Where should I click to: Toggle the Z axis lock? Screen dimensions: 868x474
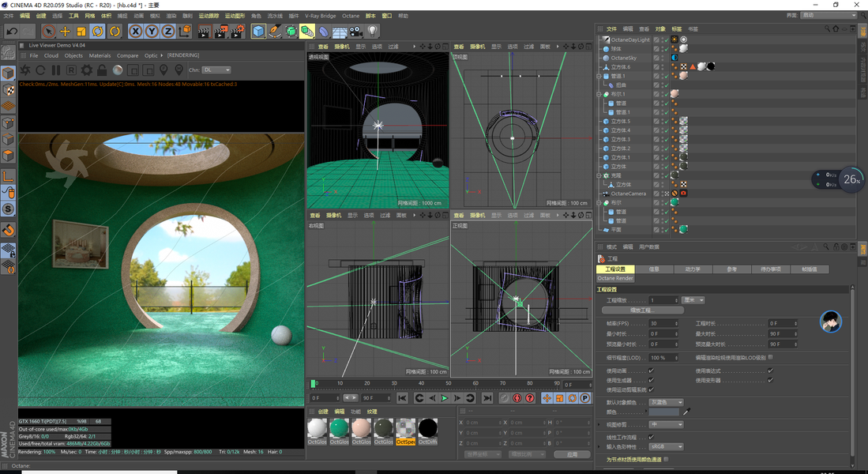click(167, 31)
